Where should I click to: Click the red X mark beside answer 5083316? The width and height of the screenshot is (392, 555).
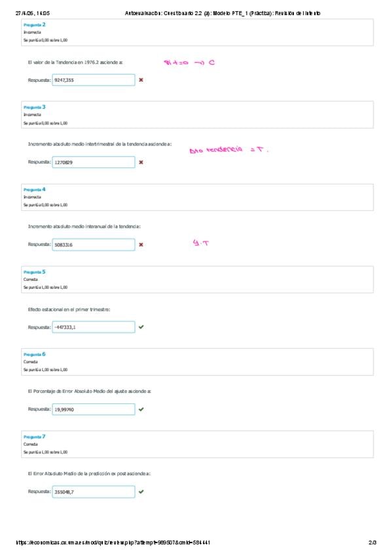141,245
